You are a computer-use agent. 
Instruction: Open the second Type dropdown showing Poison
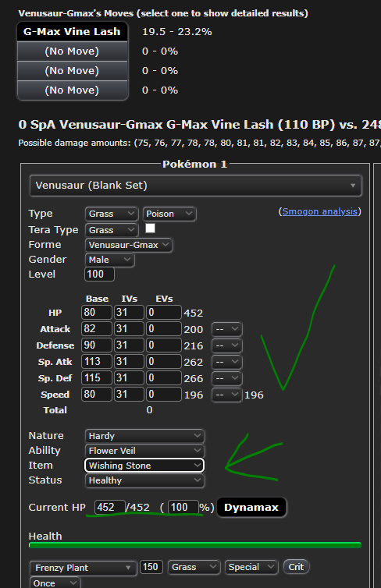(169, 214)
